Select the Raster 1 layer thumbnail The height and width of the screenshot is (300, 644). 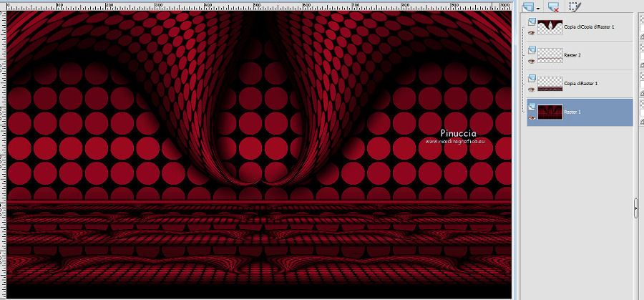click(x=550, y=112)
